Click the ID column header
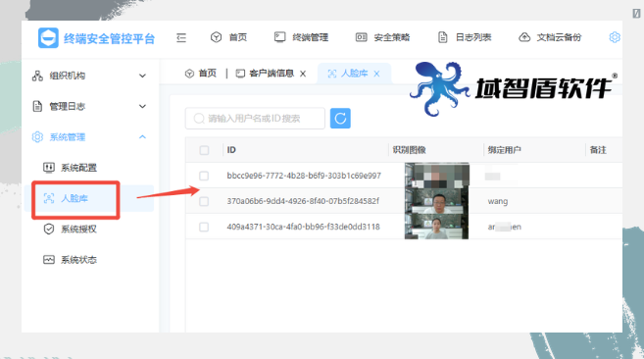This screenshot has width=644, height=359. click(x=231, y=150)
